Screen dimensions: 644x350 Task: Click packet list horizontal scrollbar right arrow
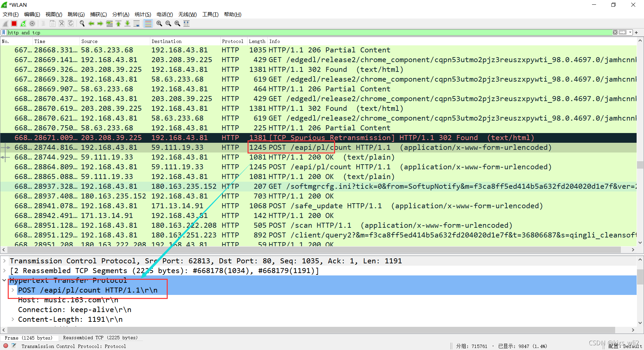click(x=633, y=250)
